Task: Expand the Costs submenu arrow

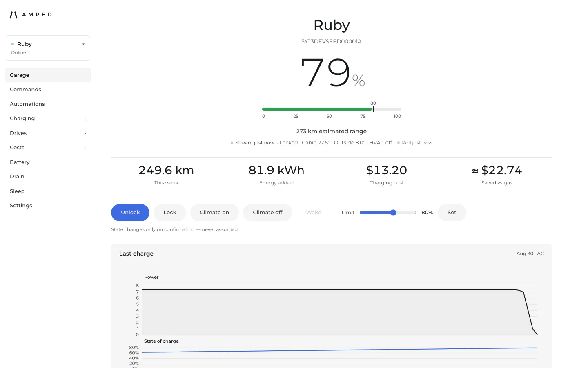Action: pyautogui.click(x=85, y=148)
